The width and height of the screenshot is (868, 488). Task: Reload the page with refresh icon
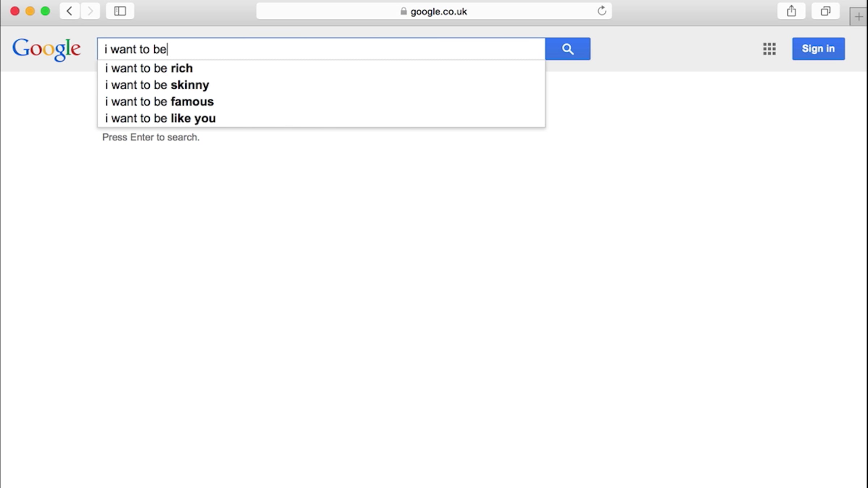(602, 11)
